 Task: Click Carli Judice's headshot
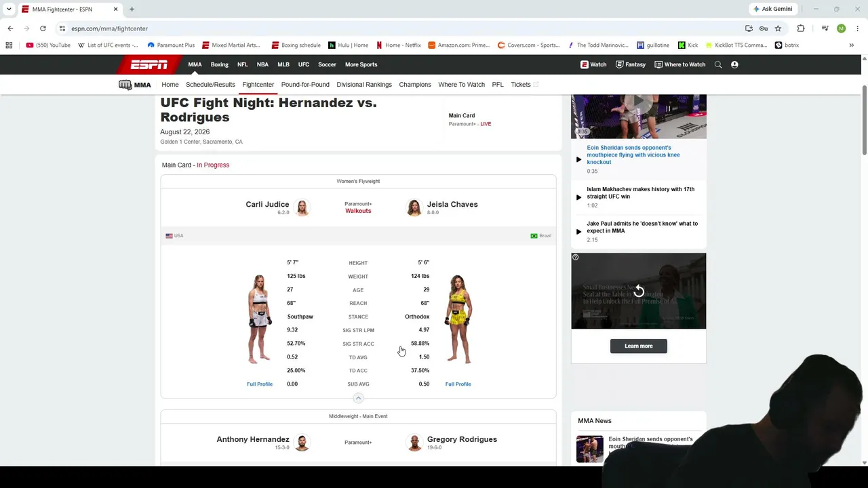tap(302, 207)
